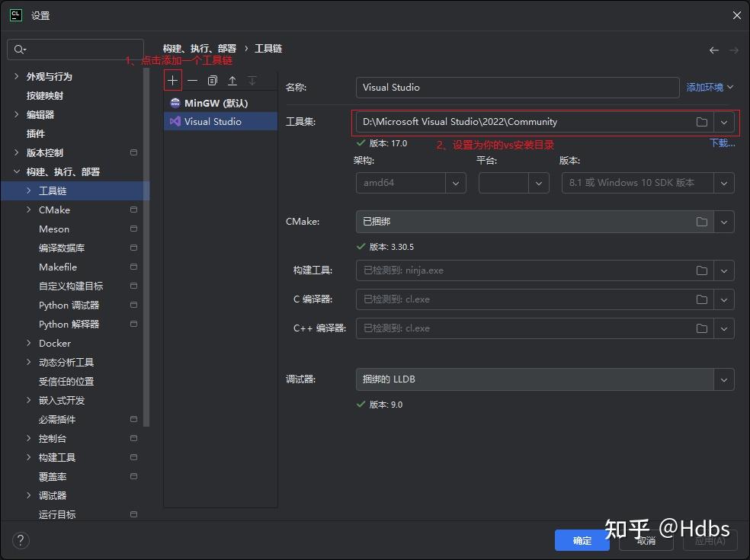This screenshot has width=750, height=560.
Task: Open folder browser for C 编译器 field
Action: (701, 299)
